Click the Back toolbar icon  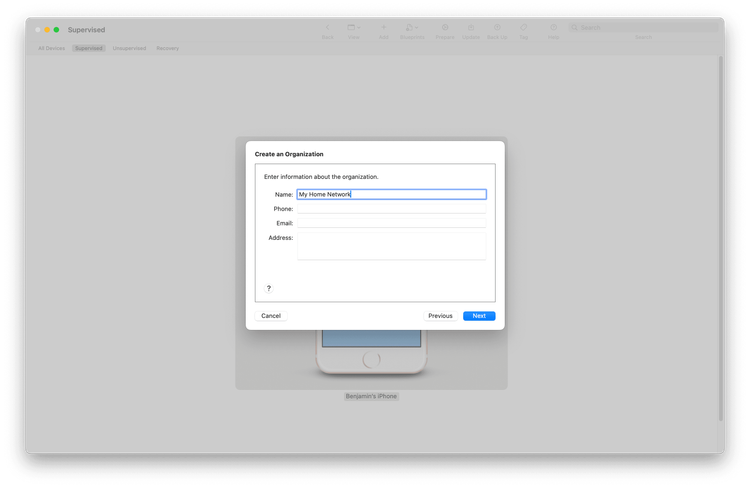(327, 29)
